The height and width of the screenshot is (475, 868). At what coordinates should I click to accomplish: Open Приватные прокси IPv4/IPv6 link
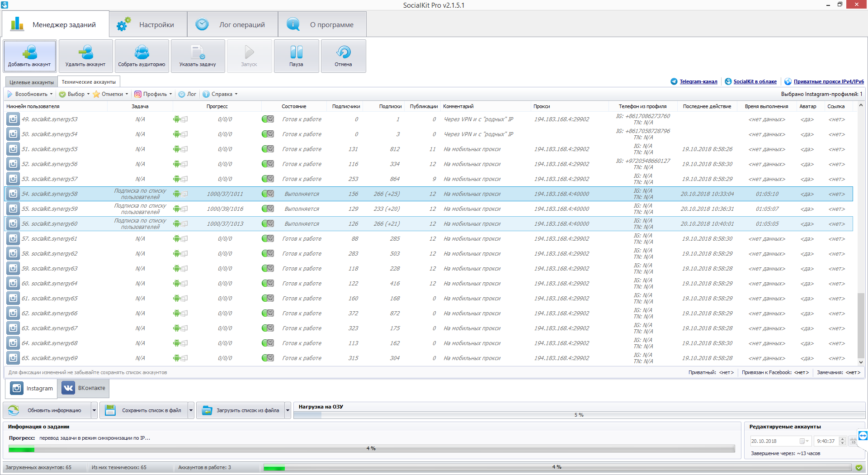click(828, 81)
